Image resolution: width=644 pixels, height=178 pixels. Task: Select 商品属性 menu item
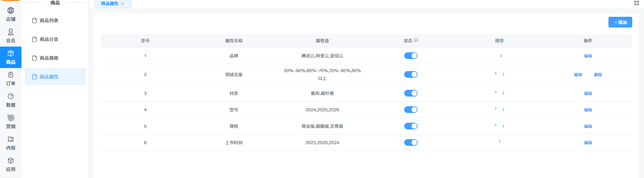(55, 77)
